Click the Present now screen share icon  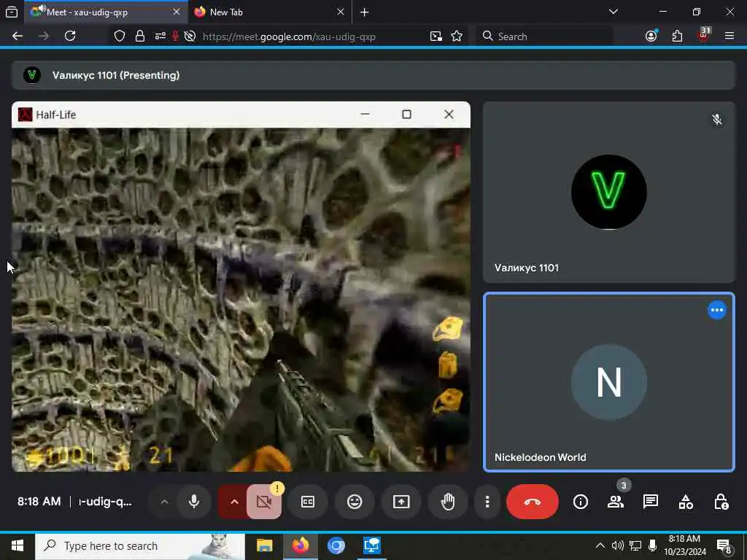[401, 502]
